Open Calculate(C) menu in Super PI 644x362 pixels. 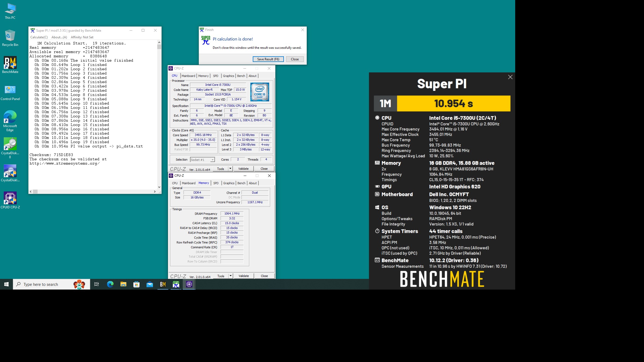pos(39,37)
